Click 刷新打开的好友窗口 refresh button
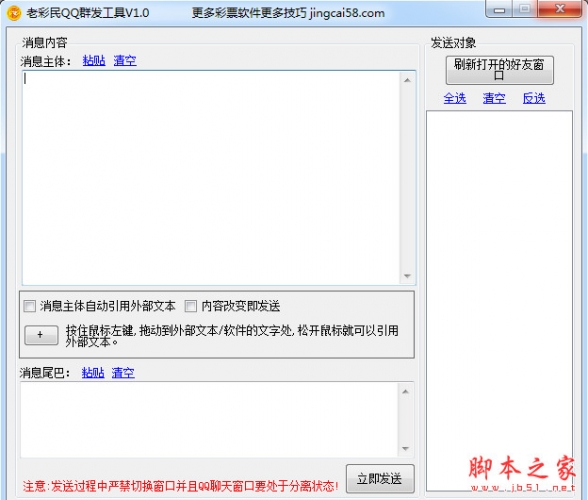The image size is (588, 500). (x=500, y=70)
